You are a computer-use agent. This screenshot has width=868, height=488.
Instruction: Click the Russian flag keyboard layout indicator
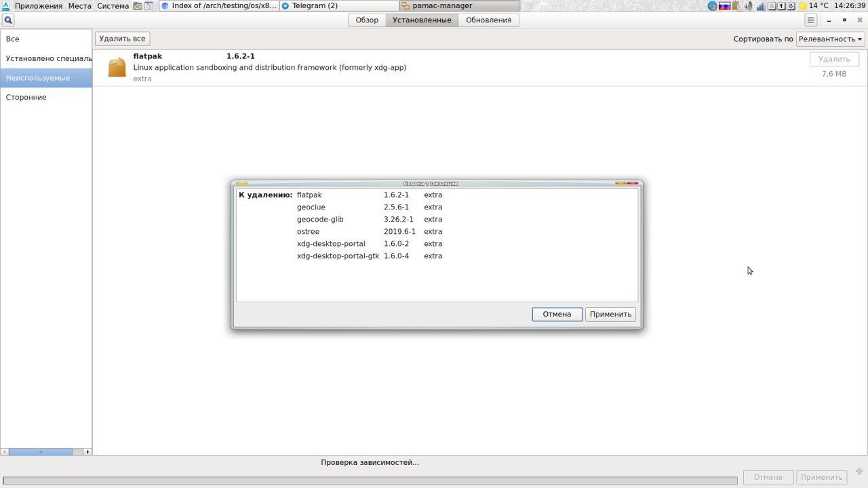pyautogui.click(x=724, y=5)
